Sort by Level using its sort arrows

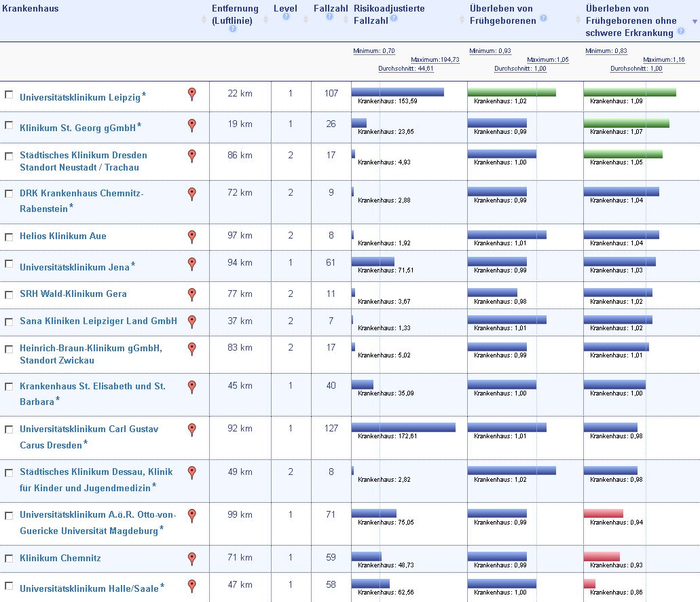pyautogui.click(x=306, y=19)
